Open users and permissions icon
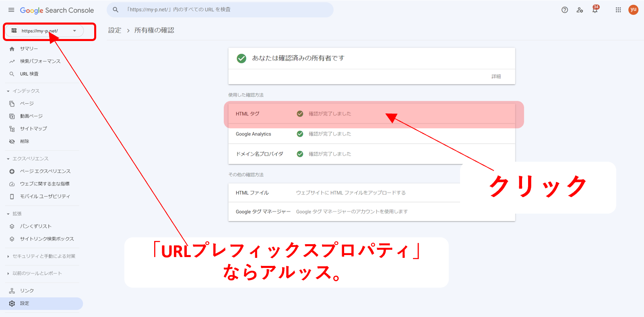Screen dimensions: 644x317 pyautogui.click(x=580, y=10)
